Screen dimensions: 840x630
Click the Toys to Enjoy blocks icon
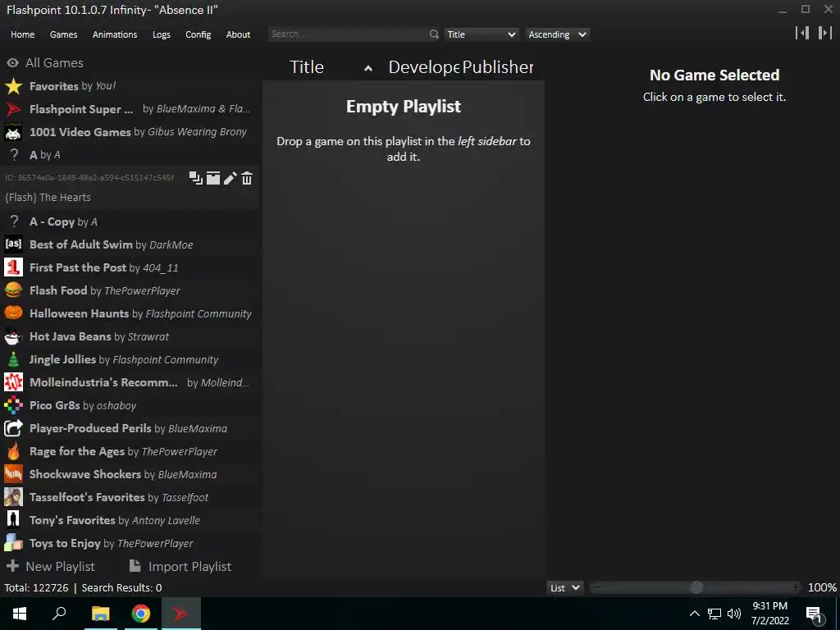coord(13,543)
